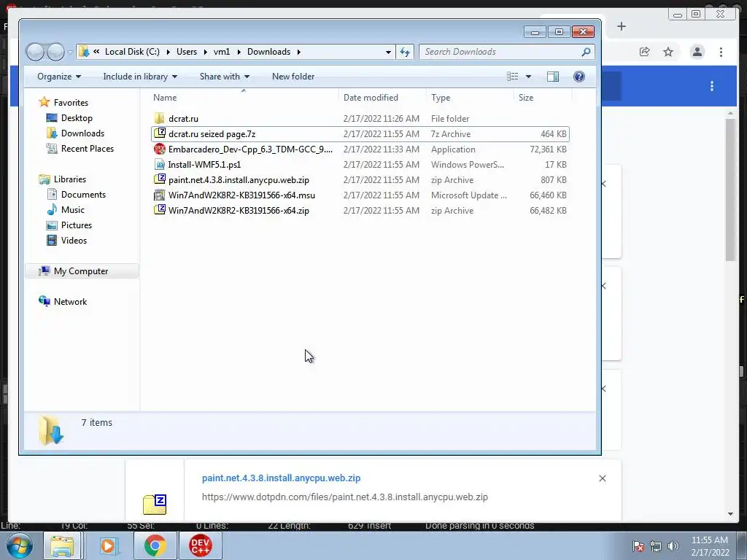The width and height of the screenshot is (747, 560).
Task: Open Recent Places in Favorites
Action: (x=88, y=149)
